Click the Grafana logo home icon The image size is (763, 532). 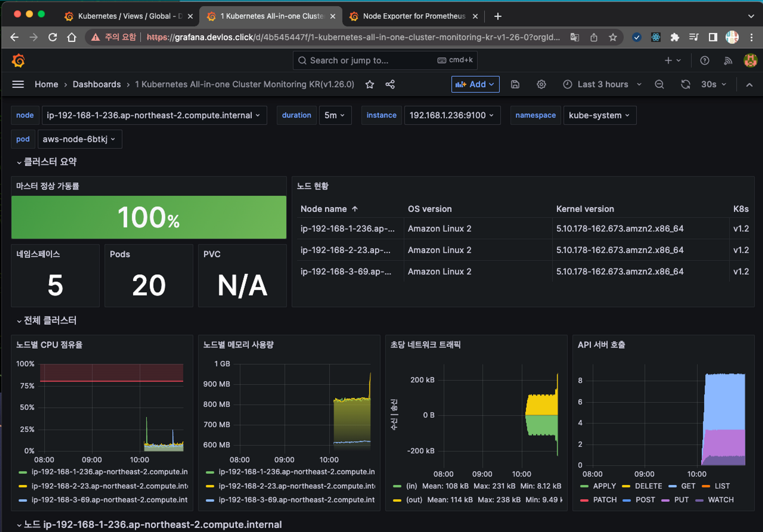(x=18, y=60)
